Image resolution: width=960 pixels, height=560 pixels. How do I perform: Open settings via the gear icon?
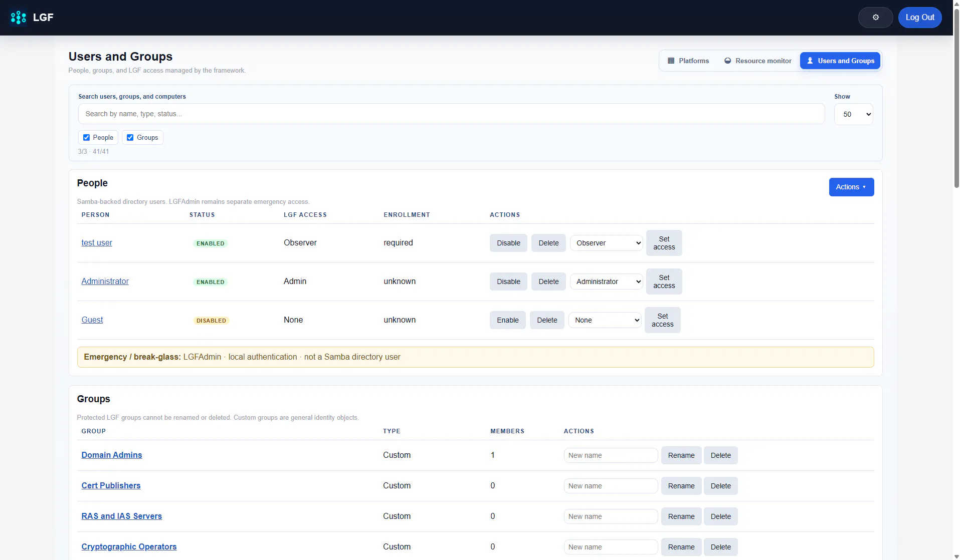tap(875, 18)
